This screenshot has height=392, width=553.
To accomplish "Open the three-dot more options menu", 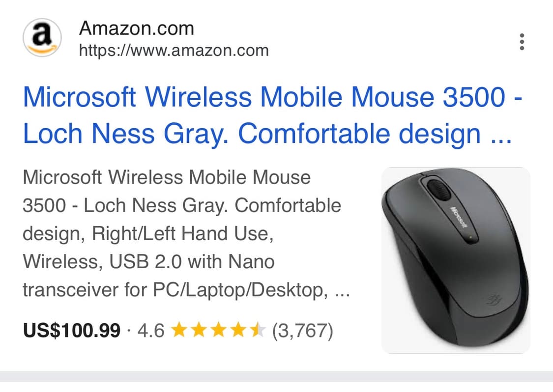I will (x=522, y=42).
